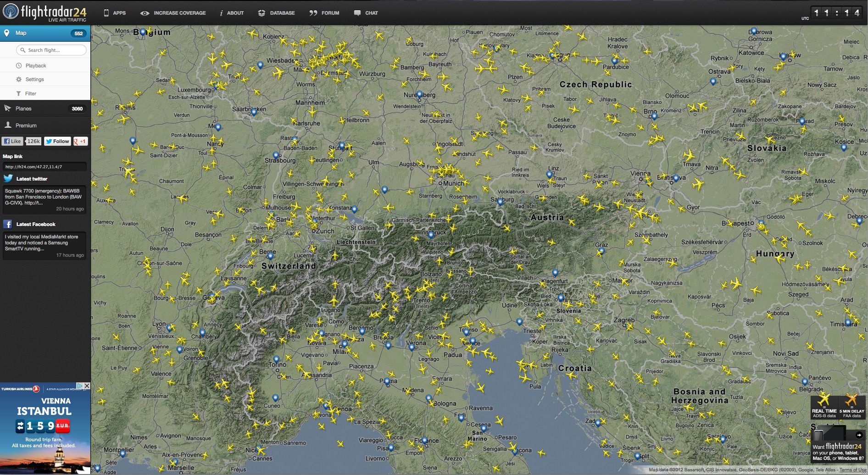The width and height of the screenshot is (868, 475).
Task: Open the Vienna Istanbul ad banner
Action: (45, 428)
